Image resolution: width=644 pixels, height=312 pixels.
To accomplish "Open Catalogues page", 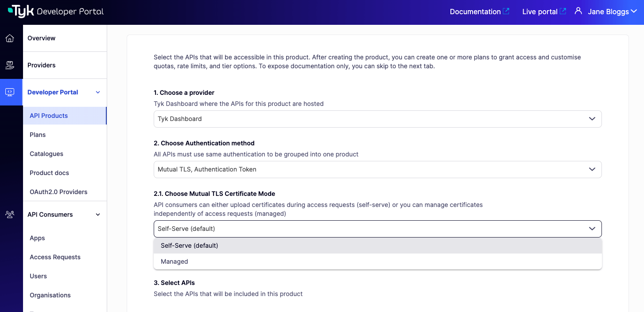I will [x=47, y=154].
